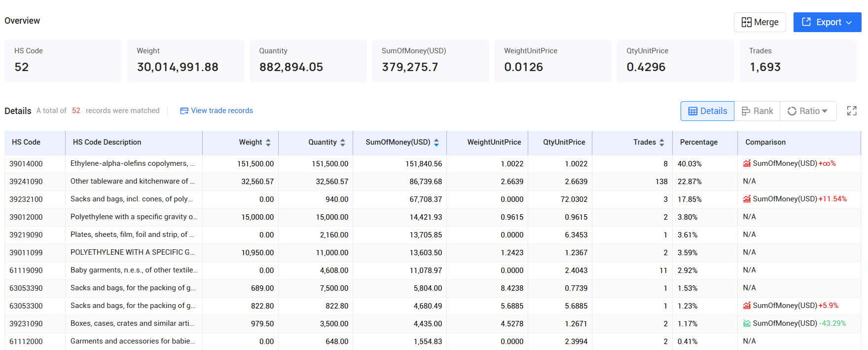This screenshot has height=350, width=868.
Task: Sort table by Quantity column arrows
Action: [x=343, y=142]
